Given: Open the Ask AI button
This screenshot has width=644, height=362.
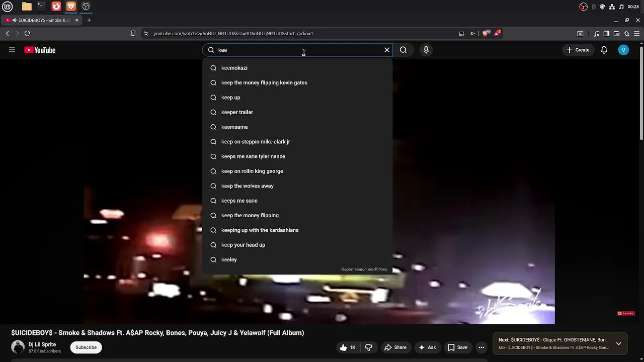Looking at the screenshot, I should point(427,347).
